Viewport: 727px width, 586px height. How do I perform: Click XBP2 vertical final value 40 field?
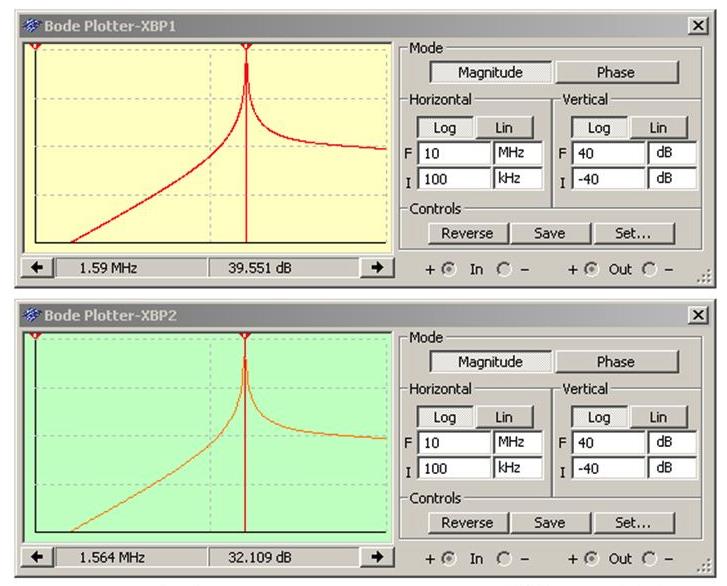click(x=609, y=443)
